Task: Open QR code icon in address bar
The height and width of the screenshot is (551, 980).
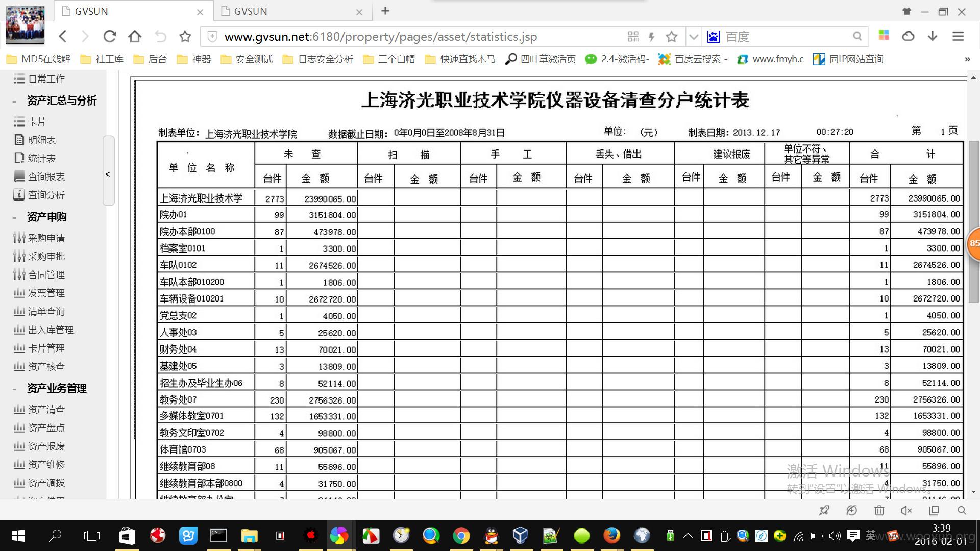Action: 633,36
